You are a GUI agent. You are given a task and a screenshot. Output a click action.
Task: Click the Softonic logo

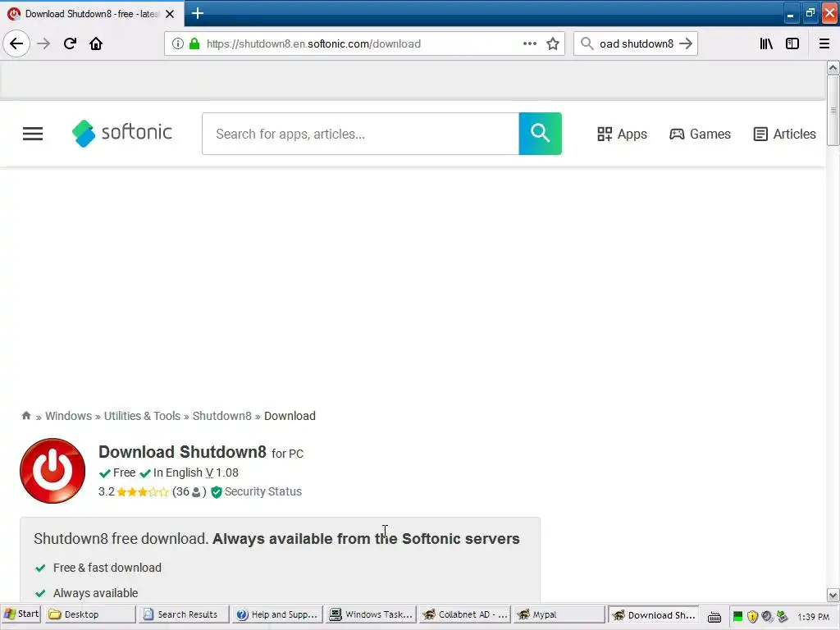[121, 133]
